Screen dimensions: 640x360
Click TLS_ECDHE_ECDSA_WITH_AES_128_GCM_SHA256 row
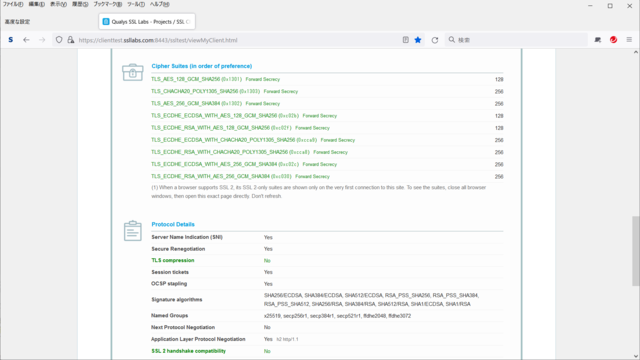327,116
